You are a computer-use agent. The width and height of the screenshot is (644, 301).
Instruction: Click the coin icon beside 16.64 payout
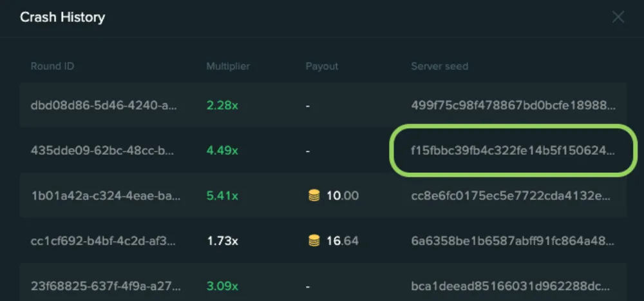point(314,240)
